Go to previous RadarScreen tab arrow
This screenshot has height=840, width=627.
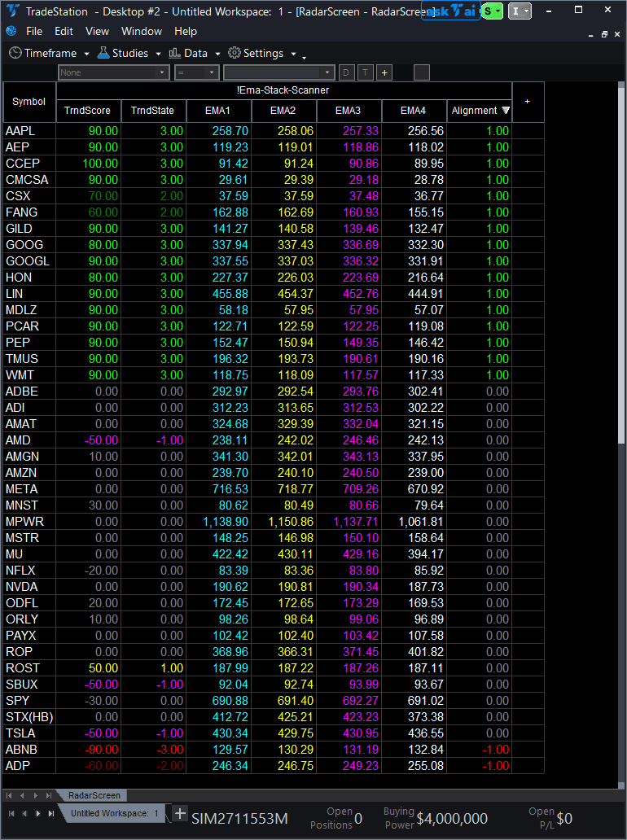point(23,795)
